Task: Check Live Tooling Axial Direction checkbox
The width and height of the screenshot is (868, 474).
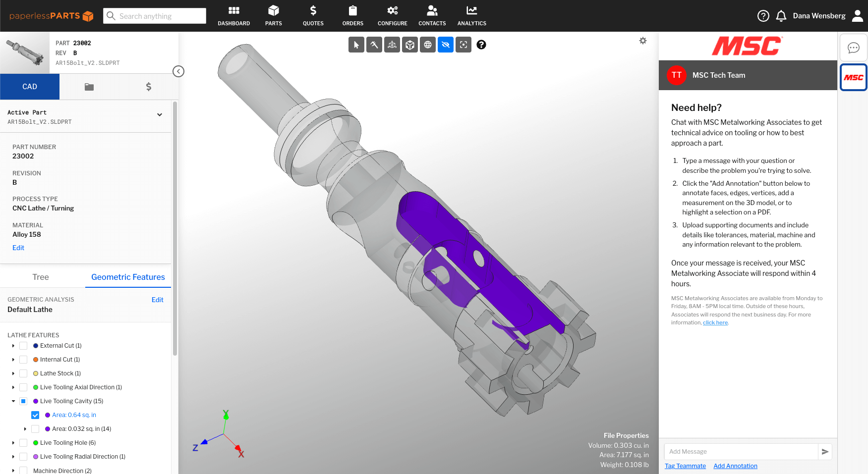Action: pos(23,387)
